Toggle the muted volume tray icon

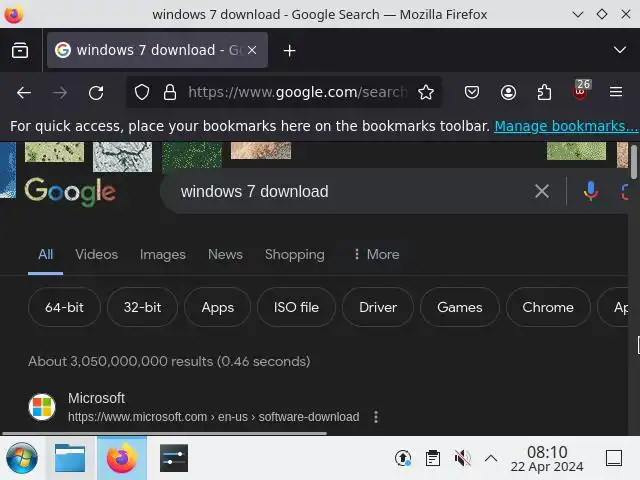pyautogui.click(x=462, y=458)
